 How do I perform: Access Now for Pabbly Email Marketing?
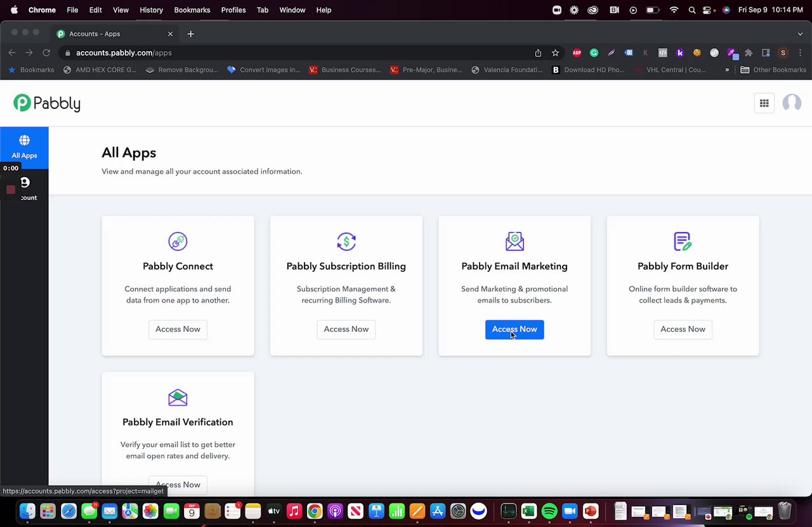click(x=514, y=329)
